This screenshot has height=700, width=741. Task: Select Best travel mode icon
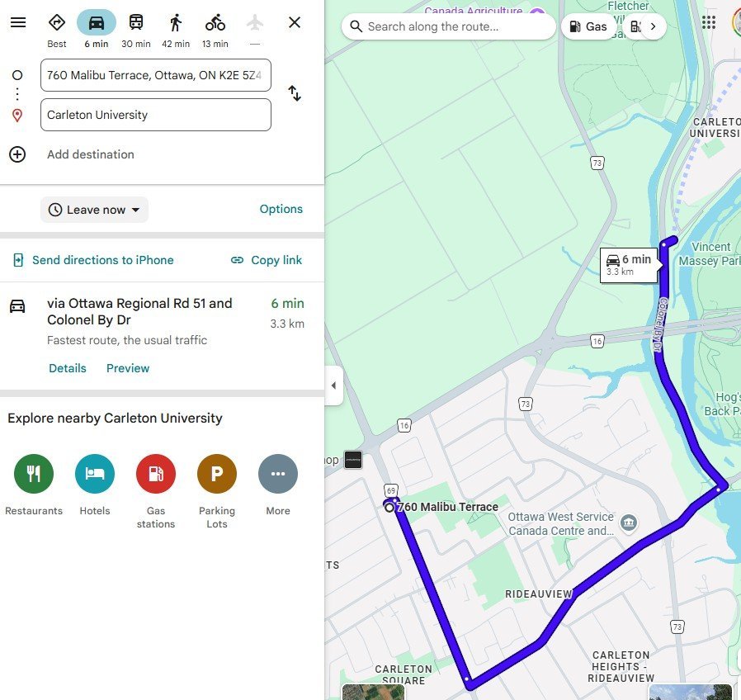(57, 22)
